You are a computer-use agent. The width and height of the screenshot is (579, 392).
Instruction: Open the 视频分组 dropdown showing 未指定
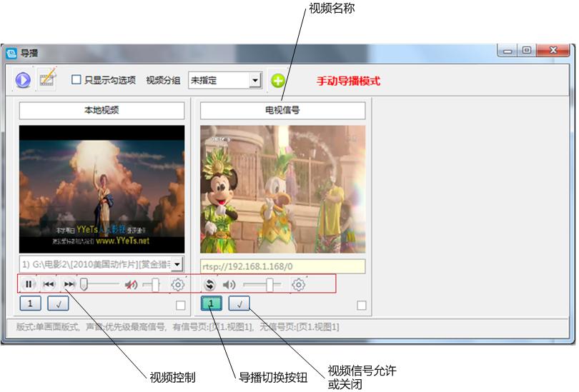[x=225, y=80]
